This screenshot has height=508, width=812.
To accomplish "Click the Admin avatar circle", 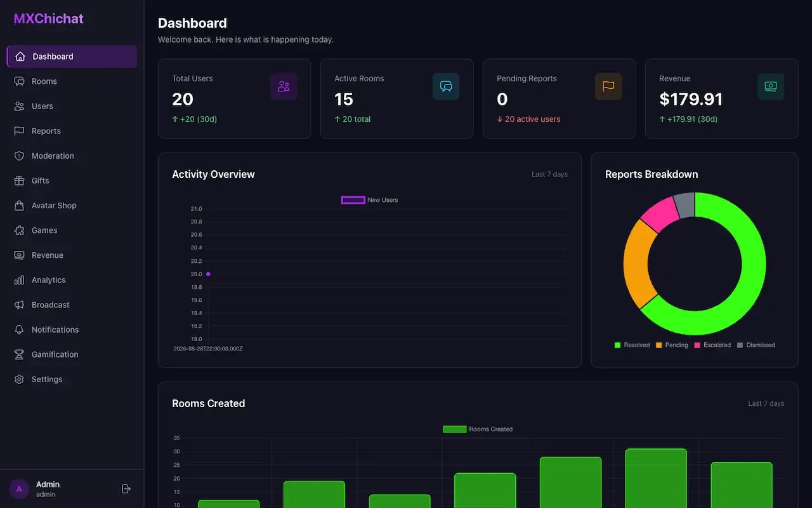I will point(19,488).
